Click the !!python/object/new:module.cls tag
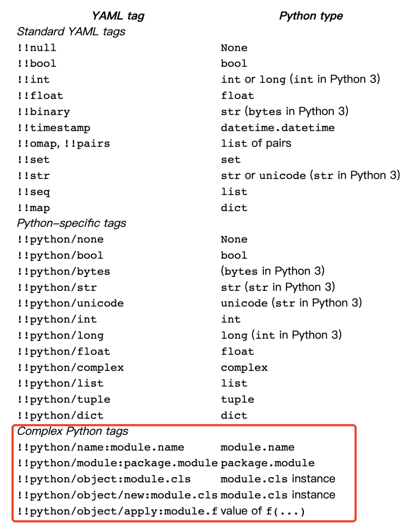The height and width of the screenshot is (532, 401). (x=117, y=495)
